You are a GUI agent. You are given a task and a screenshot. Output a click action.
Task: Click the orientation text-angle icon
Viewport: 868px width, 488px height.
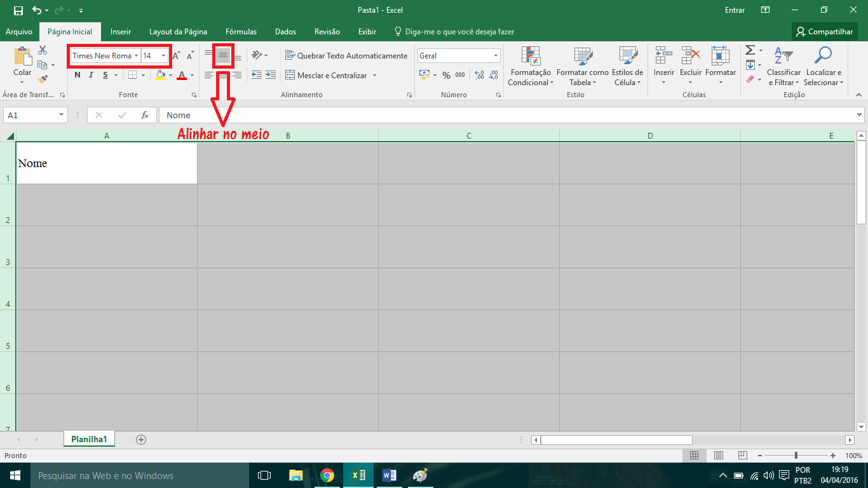(257, 55)
